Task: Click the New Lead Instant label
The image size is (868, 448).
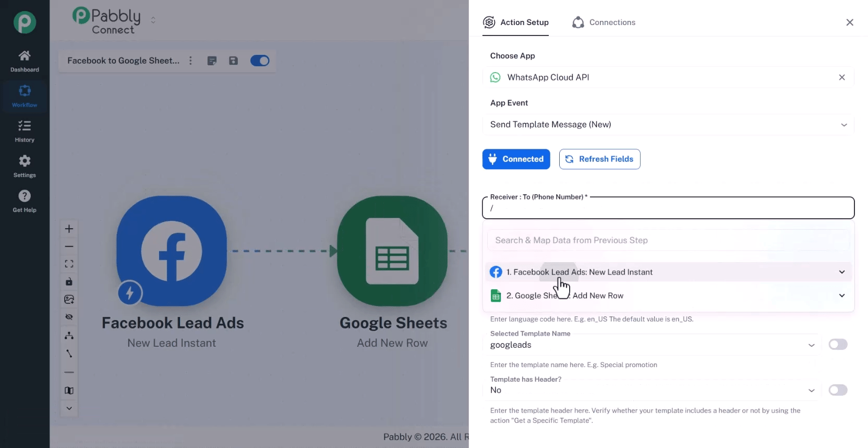Action: 172,343
